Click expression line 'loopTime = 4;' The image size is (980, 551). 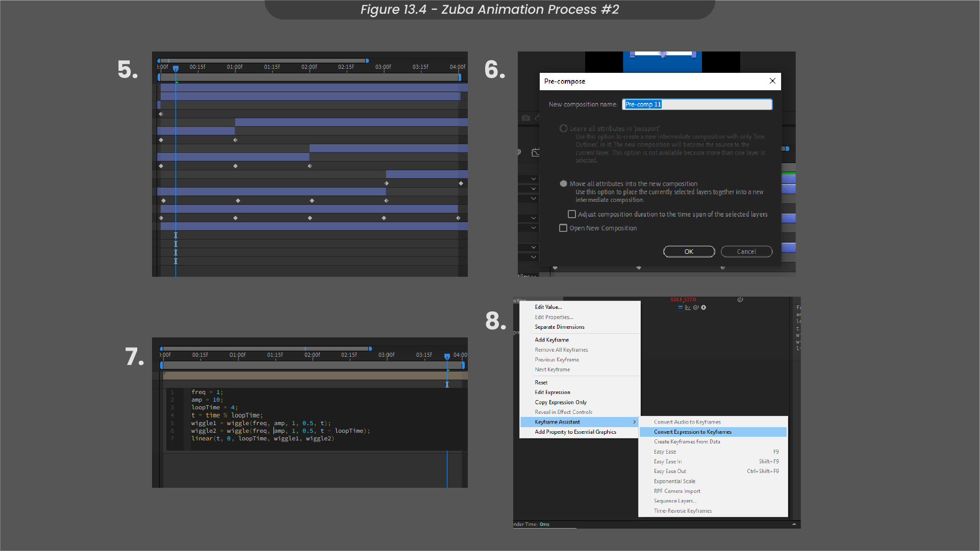[x=214, y=407]
